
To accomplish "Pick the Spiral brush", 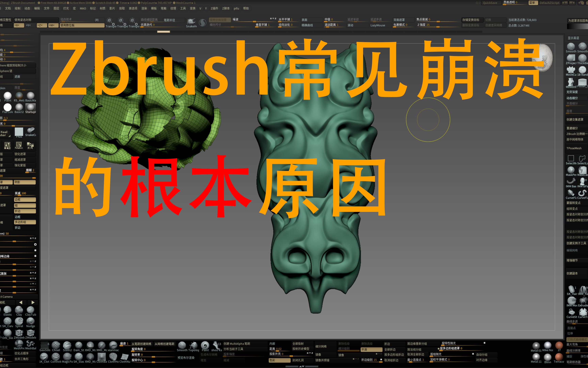I will tap(19, 322).
